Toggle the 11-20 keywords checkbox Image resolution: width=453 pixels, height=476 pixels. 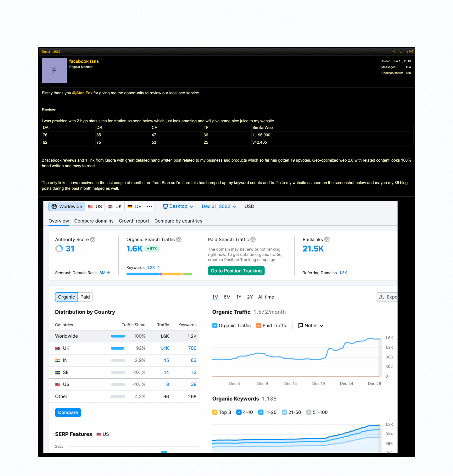261,412
